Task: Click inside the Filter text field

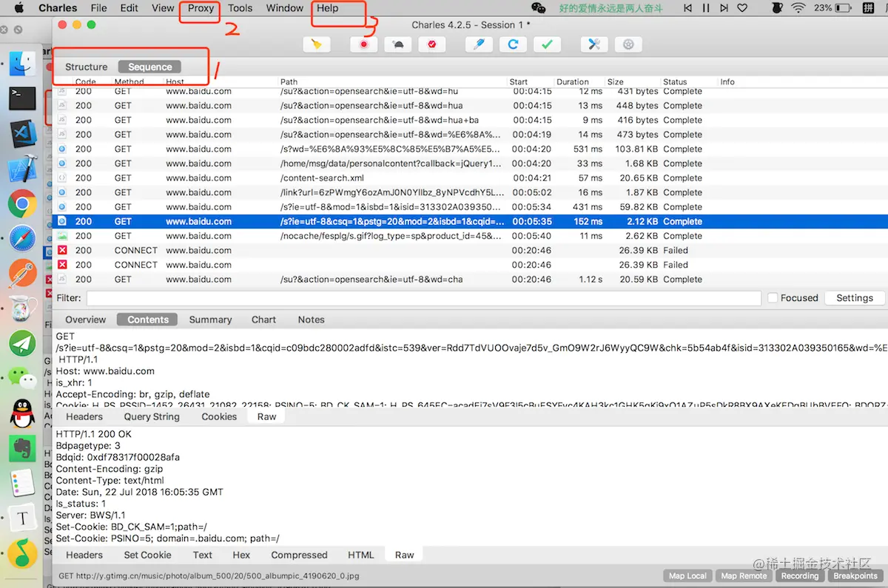Action: [423, 298]
